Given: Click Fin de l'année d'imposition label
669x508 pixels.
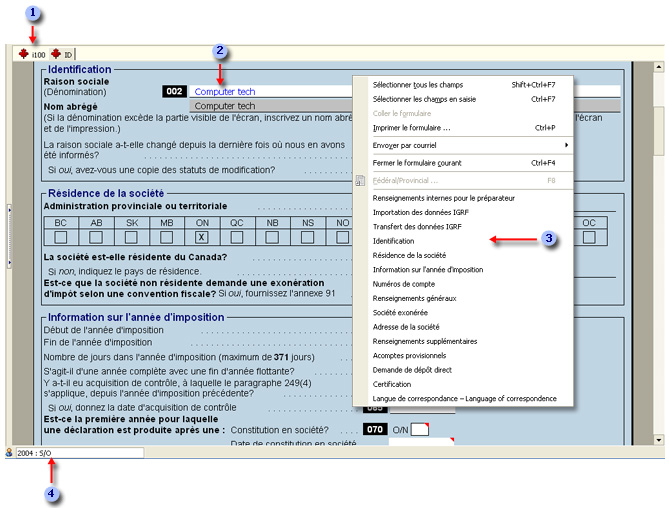Looking at the screenshot, I should click(98, 343).
